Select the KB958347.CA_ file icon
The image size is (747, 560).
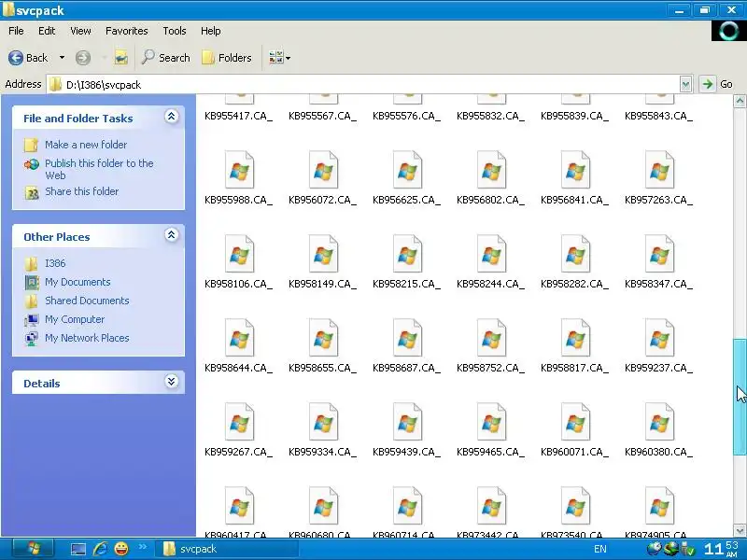pyautogui.click(x=659, y=254)
